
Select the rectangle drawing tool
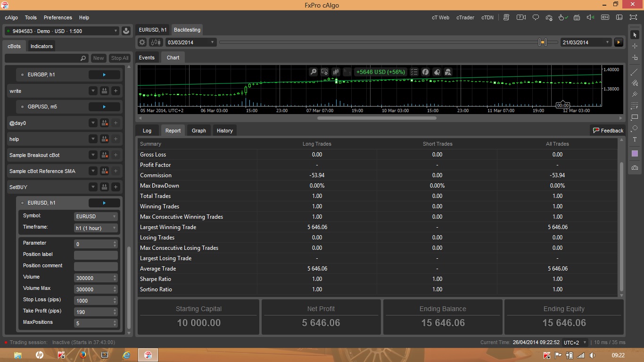point(635,117)
